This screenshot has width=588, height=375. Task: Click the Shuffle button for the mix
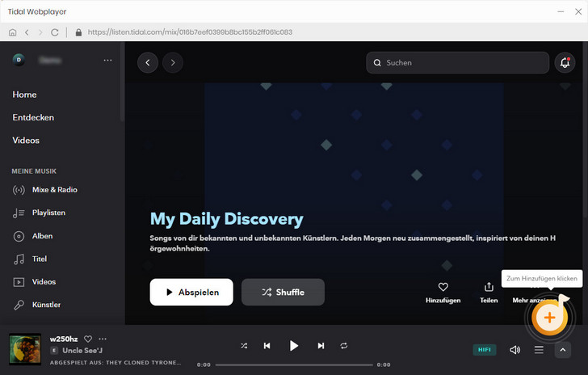pos(283,292)
